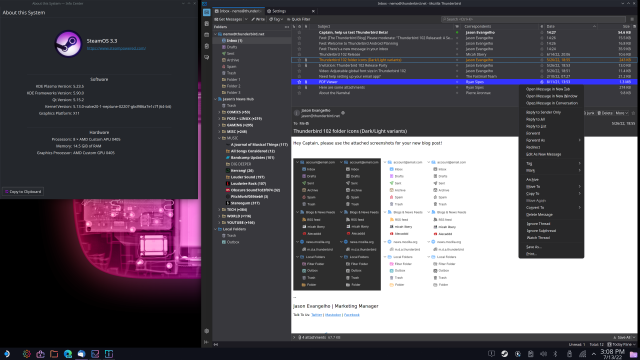This screenshot has height=360, width=640.
Task: Sort by the star column header
Action: (x=300, y=27)
